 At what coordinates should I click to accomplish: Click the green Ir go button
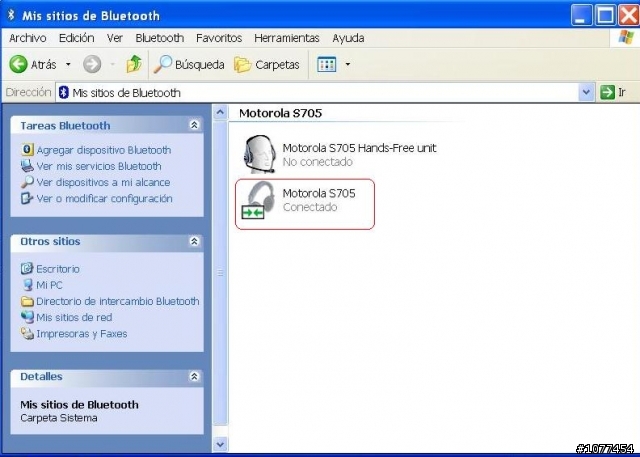(x=613, y=93)
